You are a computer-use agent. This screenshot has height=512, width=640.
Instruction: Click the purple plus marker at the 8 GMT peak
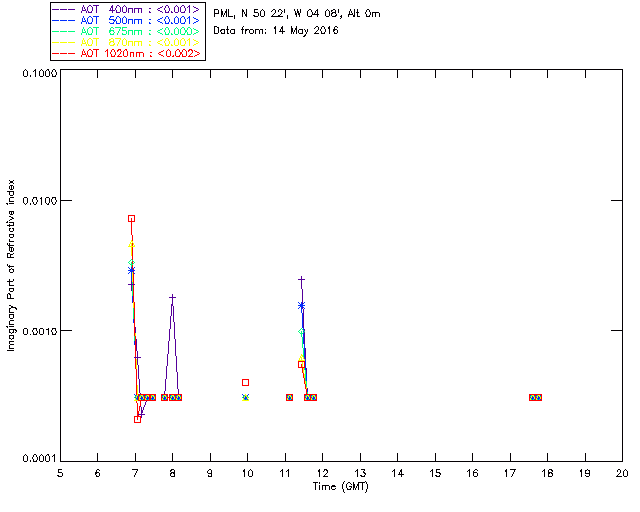173,298
